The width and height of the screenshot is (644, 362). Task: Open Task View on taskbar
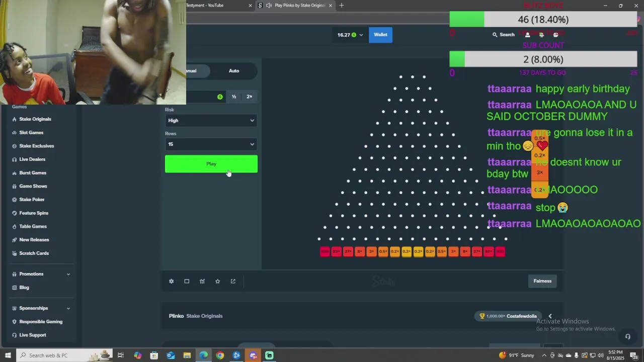[121, 355]
